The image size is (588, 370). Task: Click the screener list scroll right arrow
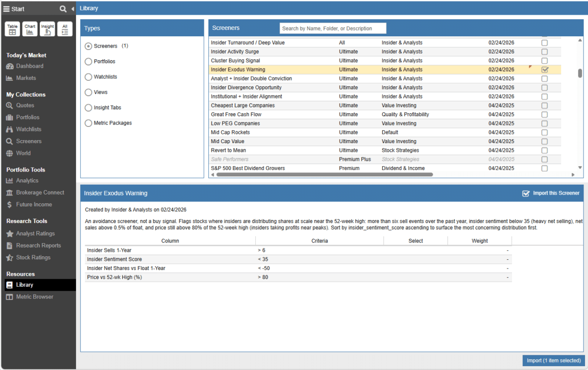pyautogui.click(x=573, y=174)
